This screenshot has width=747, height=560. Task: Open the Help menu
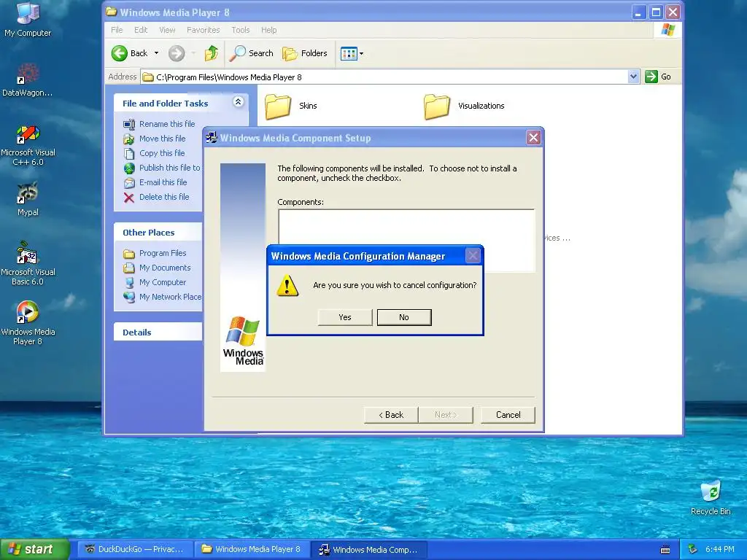268,30
